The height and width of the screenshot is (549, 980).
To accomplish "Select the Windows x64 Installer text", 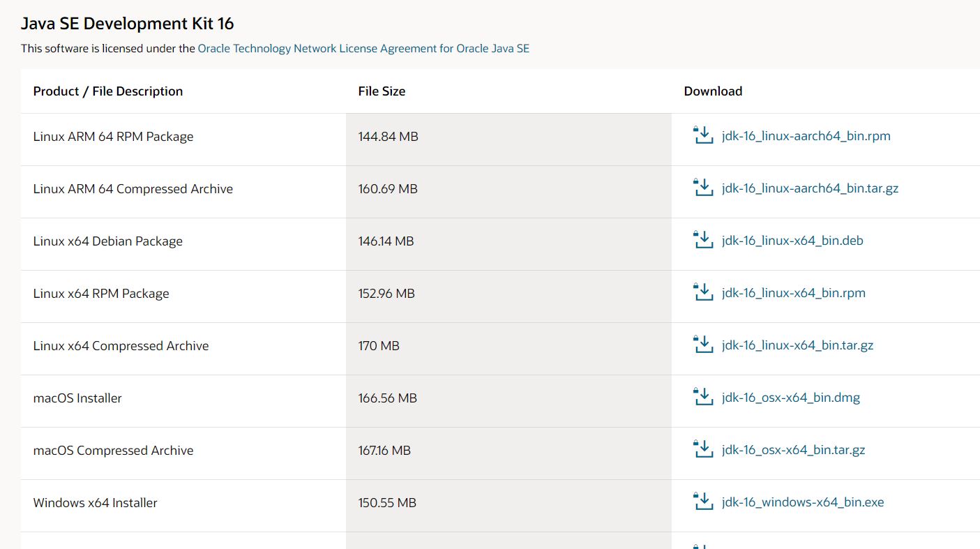I will tap(96, 503).
